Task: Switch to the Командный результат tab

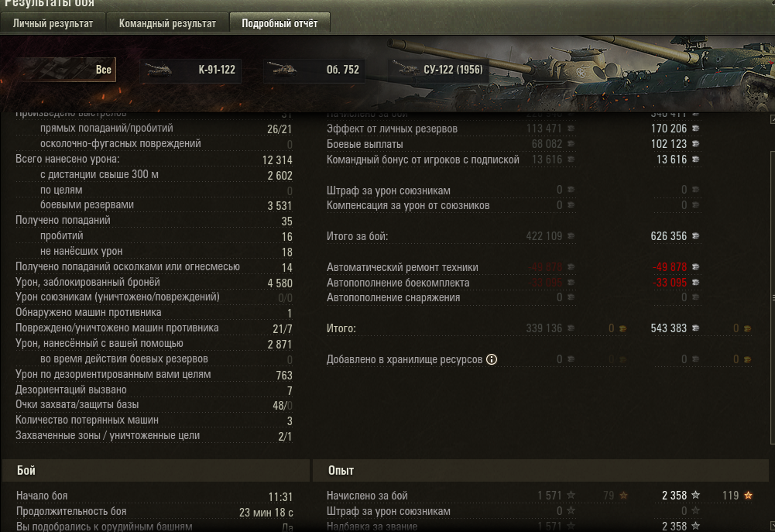Action: pyautogui.click(x=167, y=23)
